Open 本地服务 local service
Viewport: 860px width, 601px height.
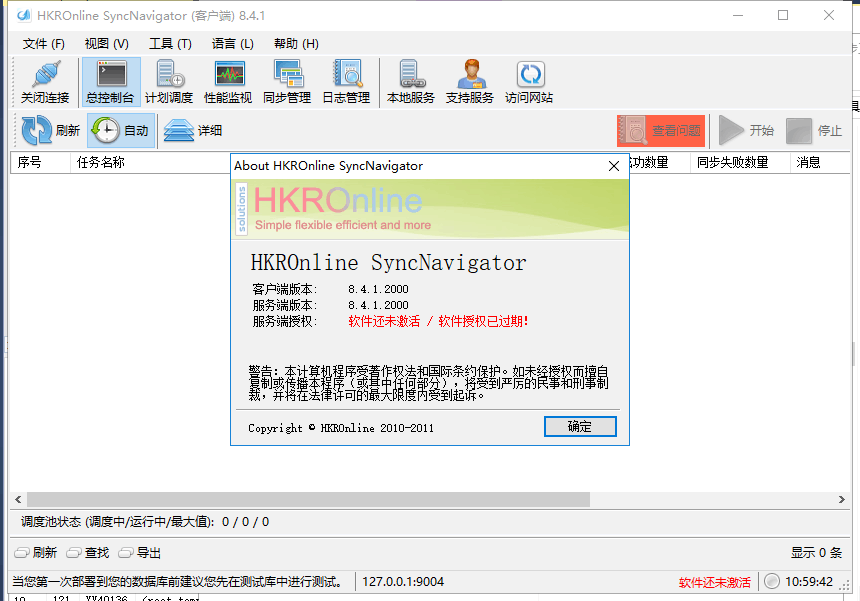411,82
